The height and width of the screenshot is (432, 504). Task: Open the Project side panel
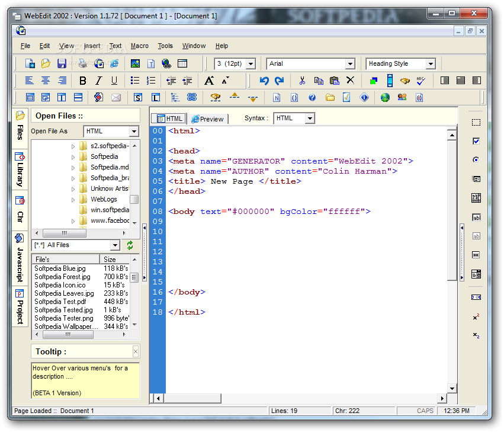tap(20, 306)
